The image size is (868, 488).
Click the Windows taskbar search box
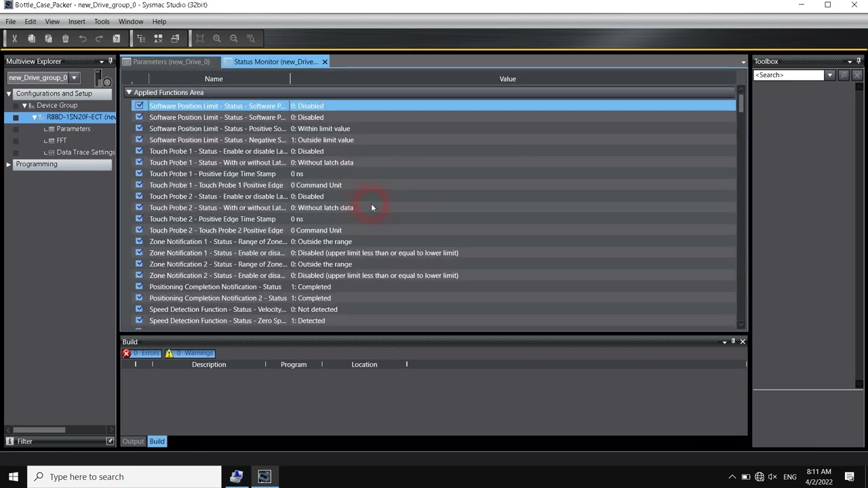point(125,476)
